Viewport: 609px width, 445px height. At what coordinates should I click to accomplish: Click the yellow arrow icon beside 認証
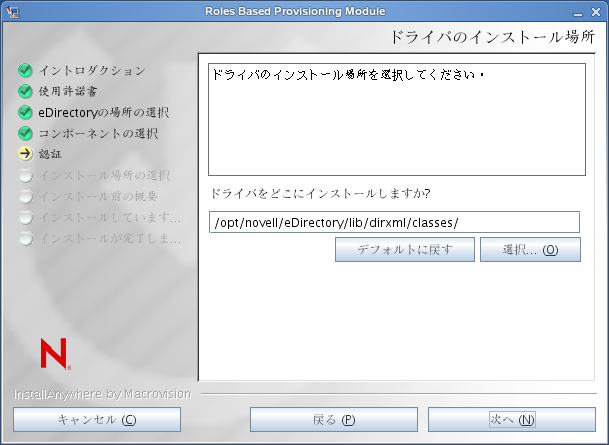(x=25, y=154)
